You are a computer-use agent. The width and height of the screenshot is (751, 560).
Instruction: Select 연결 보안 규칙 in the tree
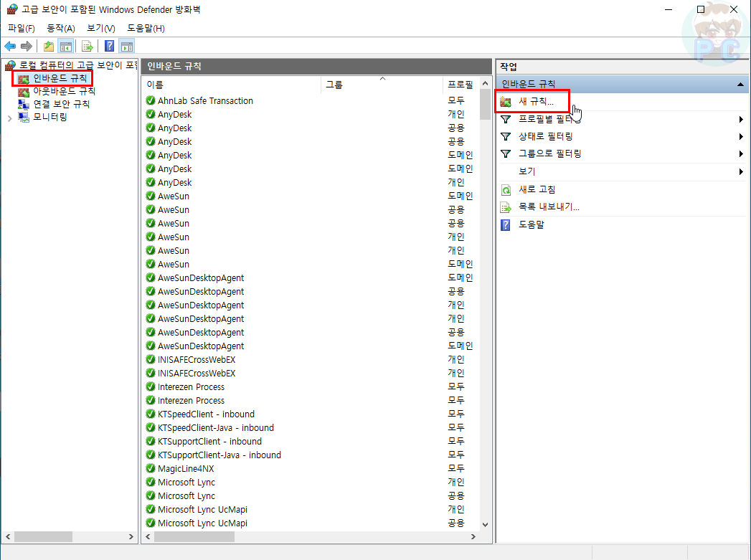click(x=61, y=104)
